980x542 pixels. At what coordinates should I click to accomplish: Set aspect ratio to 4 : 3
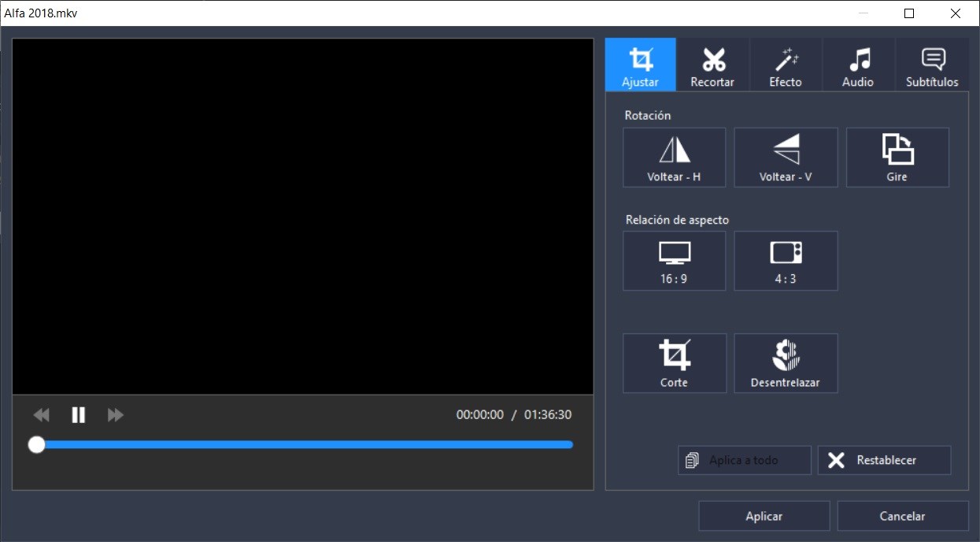pos(786,261)
